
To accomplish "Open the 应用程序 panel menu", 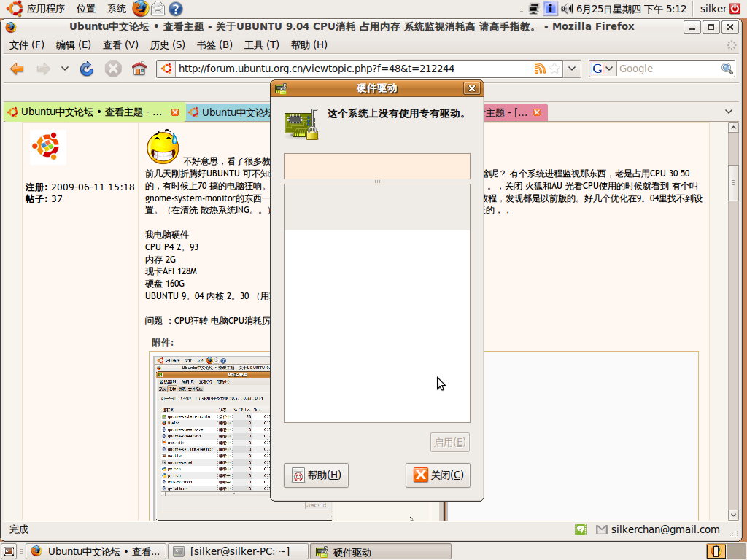I will (46, 9).
